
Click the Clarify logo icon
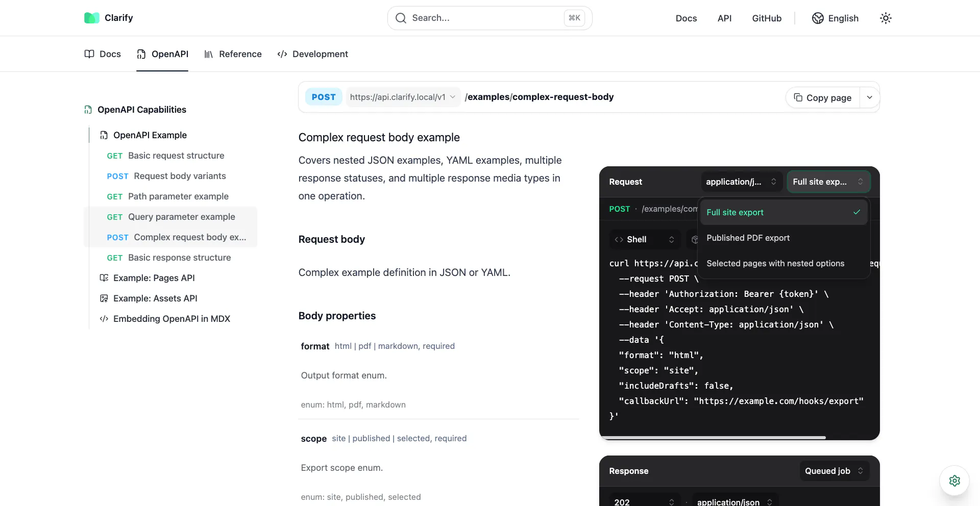click(91, 18)
